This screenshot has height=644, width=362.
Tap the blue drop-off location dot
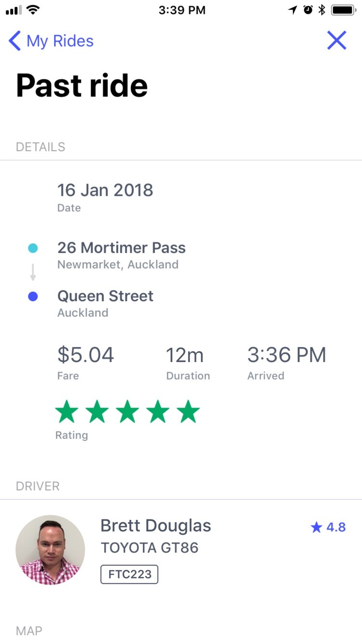pyautogui.click(x=33, y=296)
